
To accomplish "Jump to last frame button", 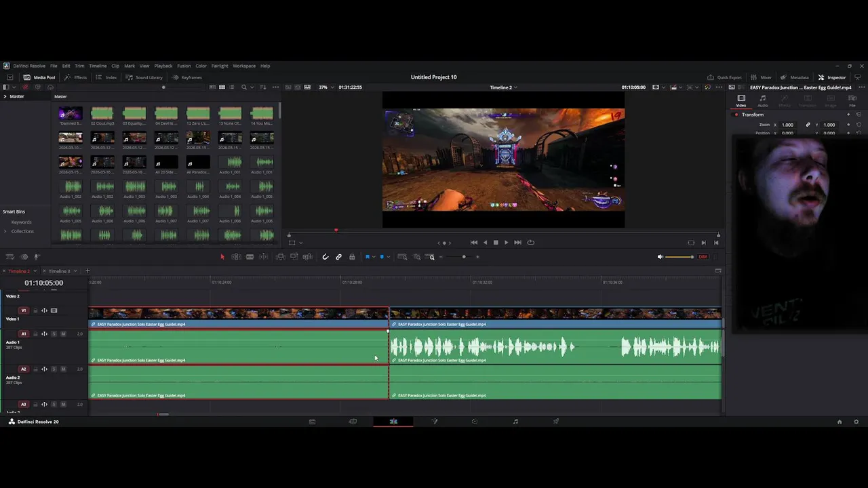I will tap(517, 243).
